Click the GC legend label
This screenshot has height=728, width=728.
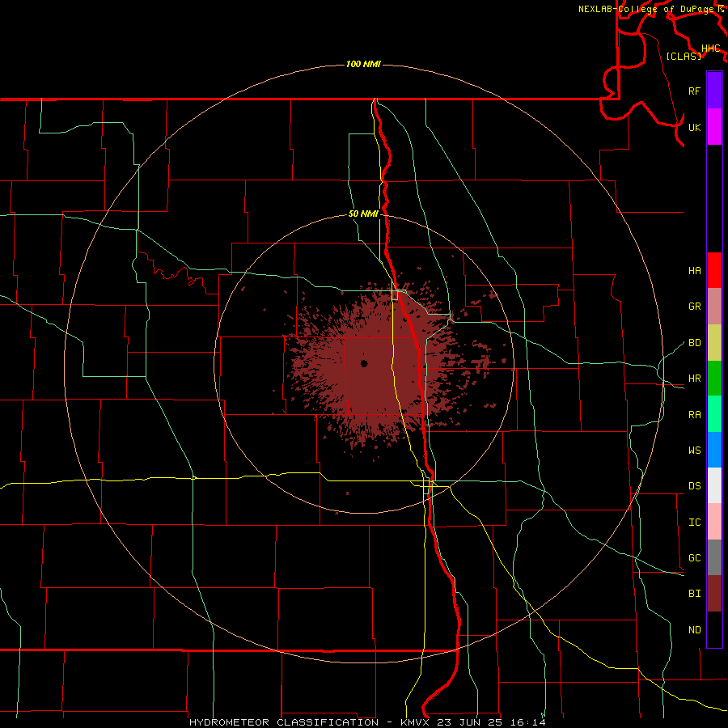pyautogui.click(x=695, y=557)
